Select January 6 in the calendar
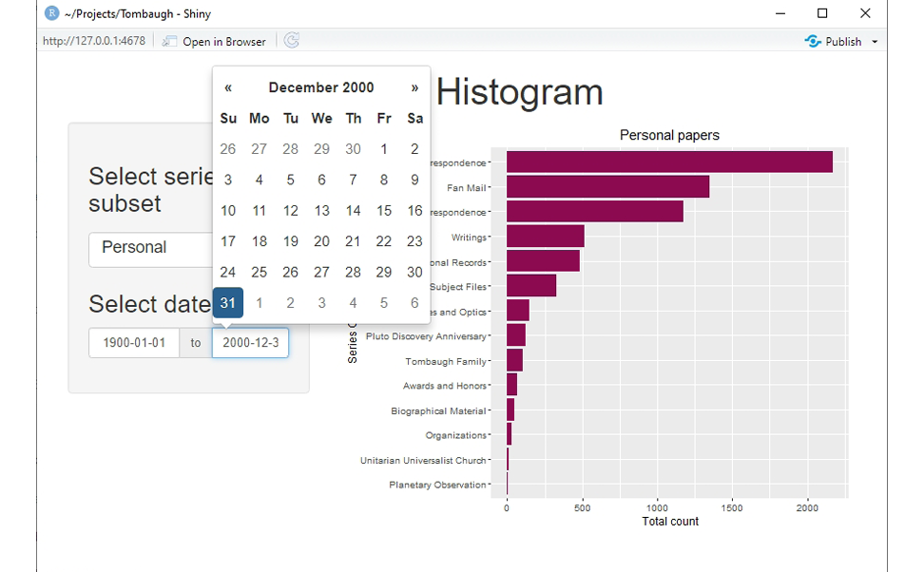The width and height of the screenshot is (924, 572). pyautogui.click(x=414, y=303)
